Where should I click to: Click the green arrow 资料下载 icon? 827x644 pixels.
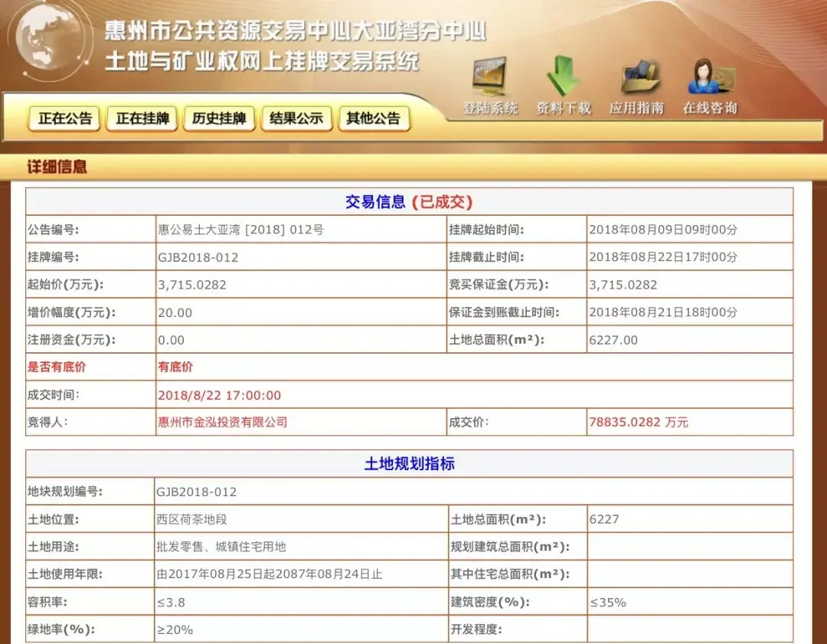[x=563, y=77]
